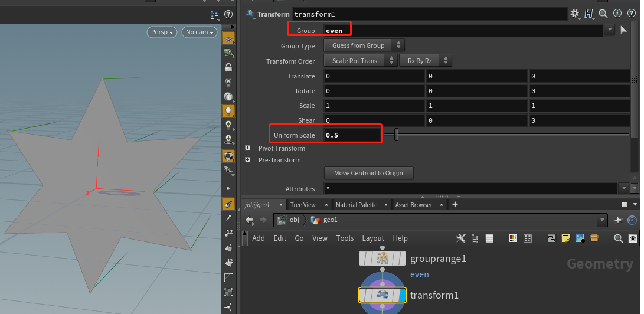This screenshot has height=314, width=644.
Task: Open the Transform Order dropdown
Action: point(360,61)
